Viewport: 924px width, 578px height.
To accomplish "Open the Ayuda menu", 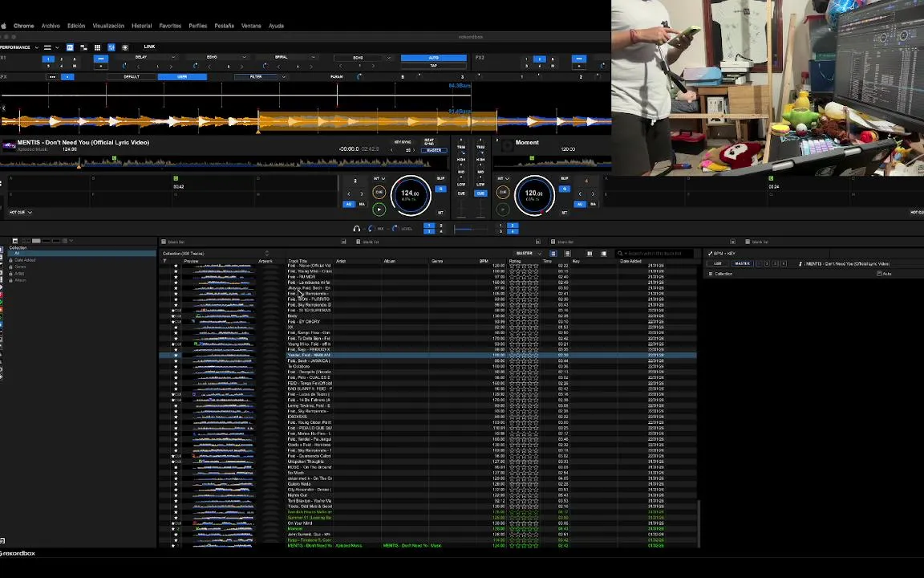I will tap(276, 26).
